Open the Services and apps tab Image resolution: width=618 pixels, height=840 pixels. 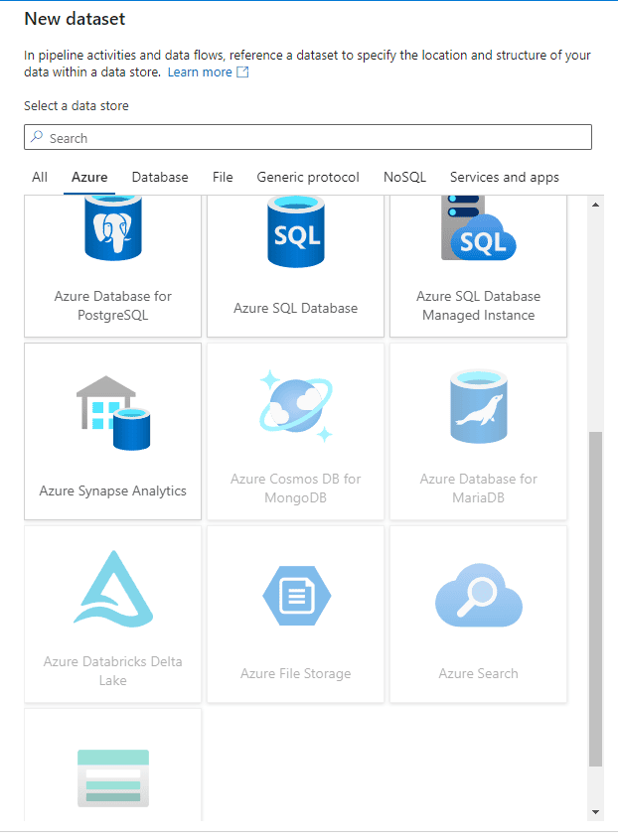(x=505, y=178)
